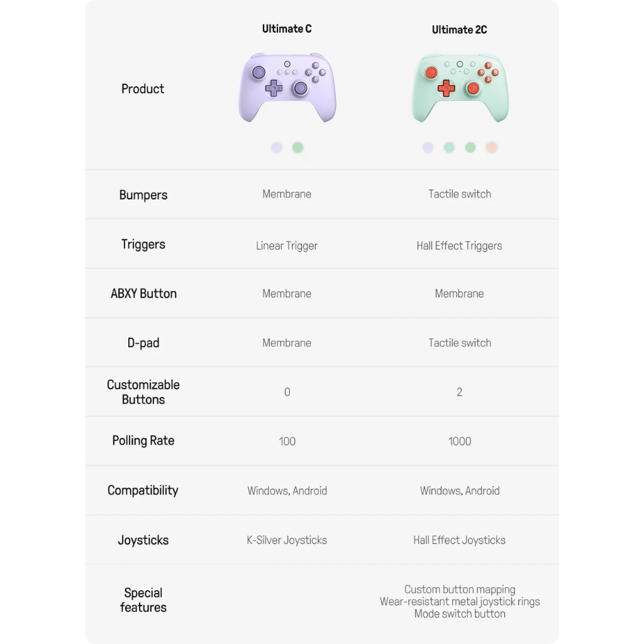644x644 pixels.
Task: Select the 1000 polling rate value
Action: [x=460, y=441]
